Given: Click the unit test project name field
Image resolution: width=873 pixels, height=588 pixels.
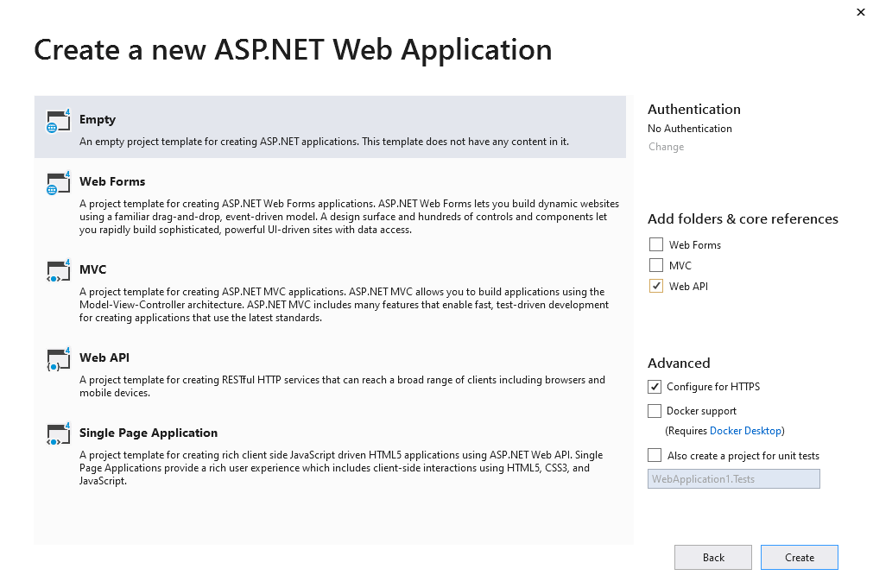Looking at the screenshot, I should tap(733, 479).
